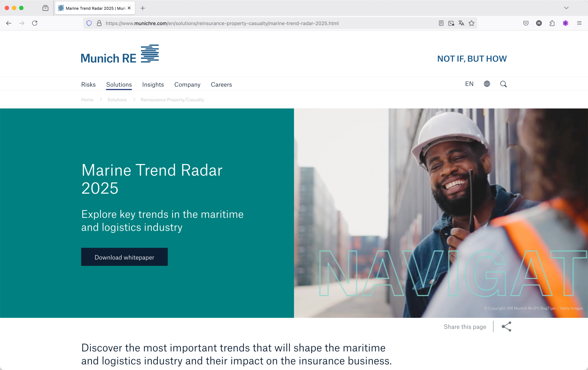
Task: Open the picture-in-picture icon in address bar
Action: tap(451, 23)
